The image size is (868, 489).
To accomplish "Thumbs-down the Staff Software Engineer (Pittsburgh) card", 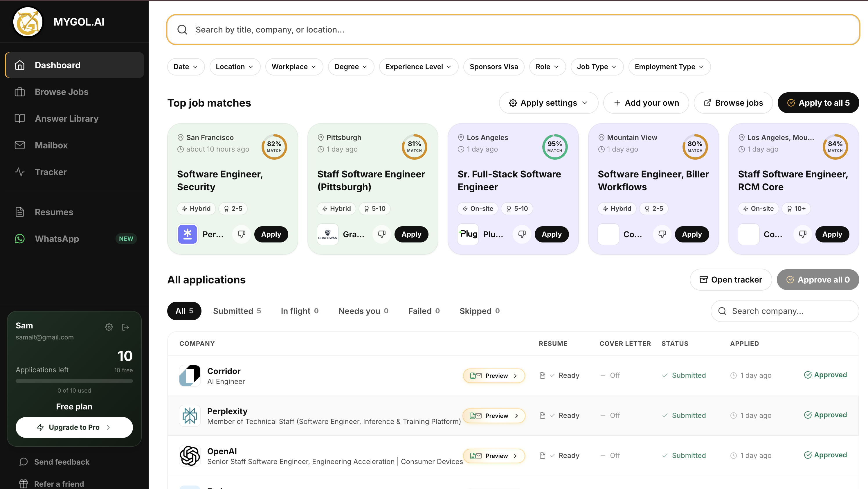I will (381, 234).
